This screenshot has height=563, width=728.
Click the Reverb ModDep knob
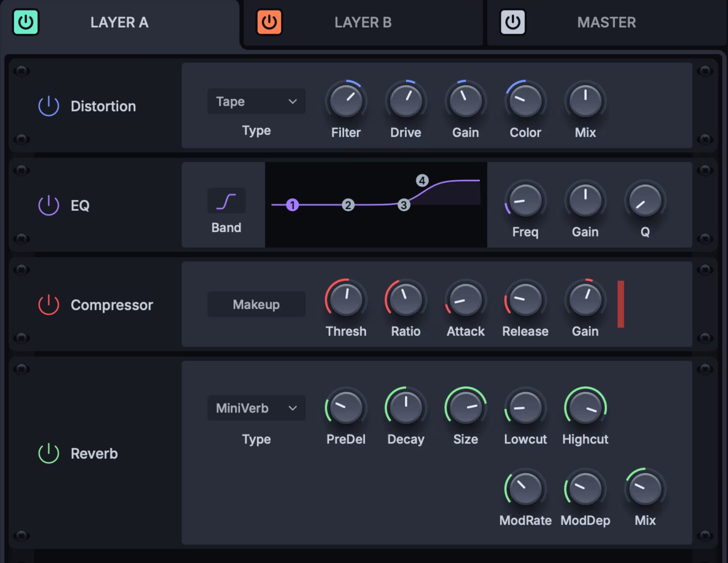(x=585, y=489)
